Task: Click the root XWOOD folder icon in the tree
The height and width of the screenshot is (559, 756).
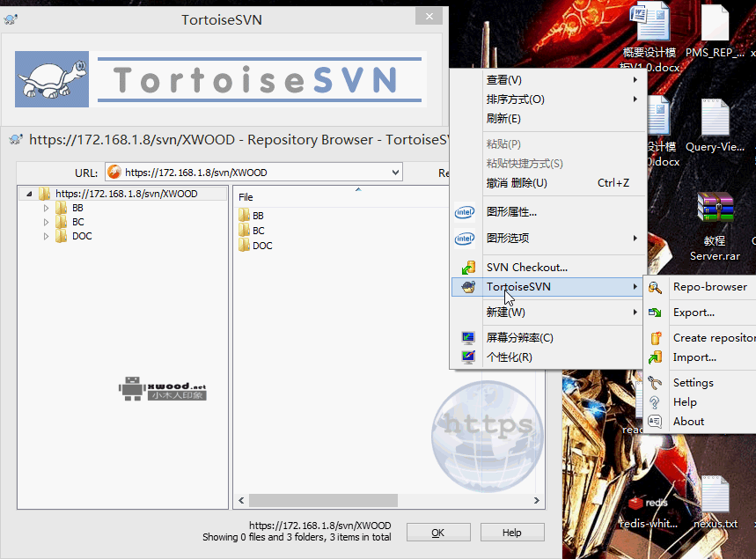Action: (x=44, y=194)
